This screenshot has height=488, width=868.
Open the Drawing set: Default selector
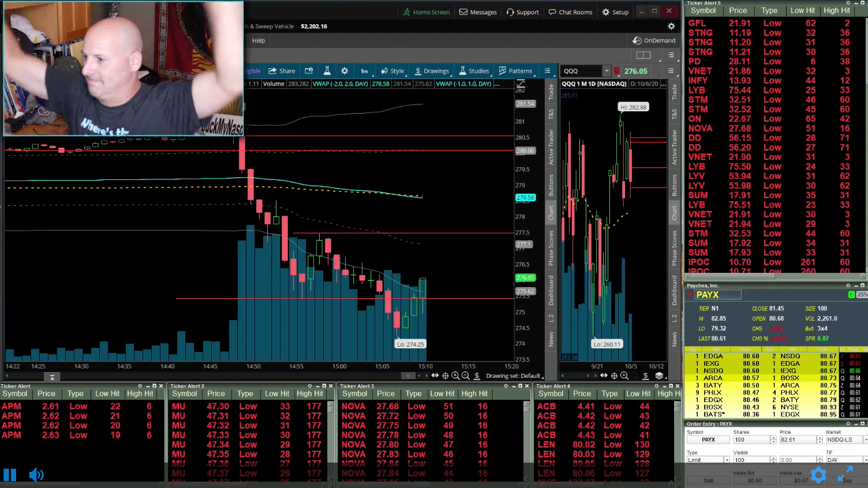click(514, 376)
